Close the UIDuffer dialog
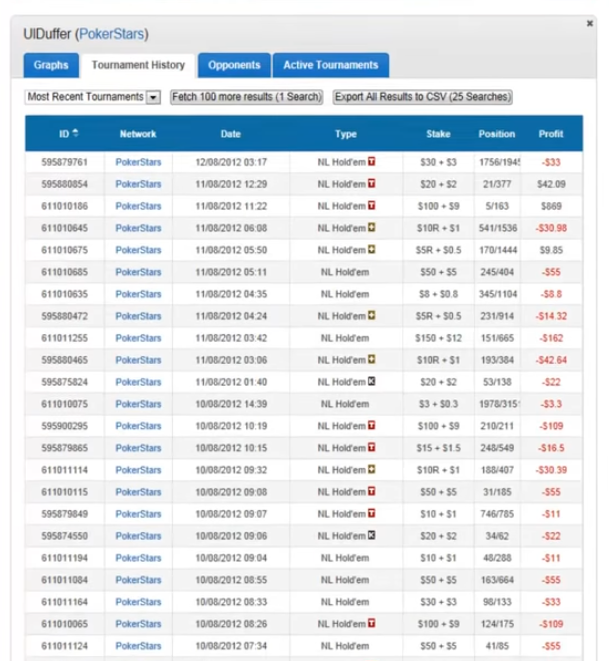The height and width of the screenshot is (661, 609). 588,23
